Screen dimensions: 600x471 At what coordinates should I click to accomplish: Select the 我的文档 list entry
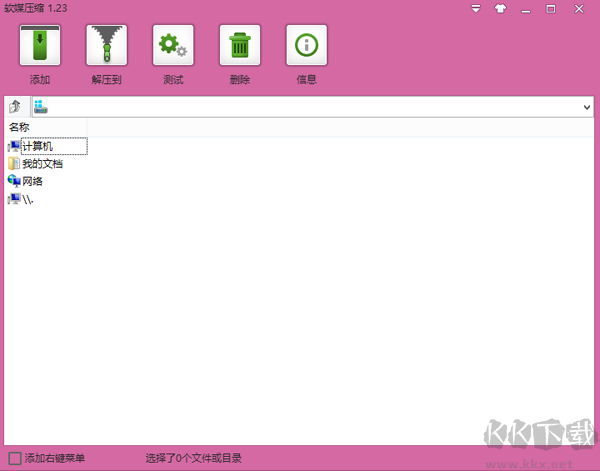42,164
